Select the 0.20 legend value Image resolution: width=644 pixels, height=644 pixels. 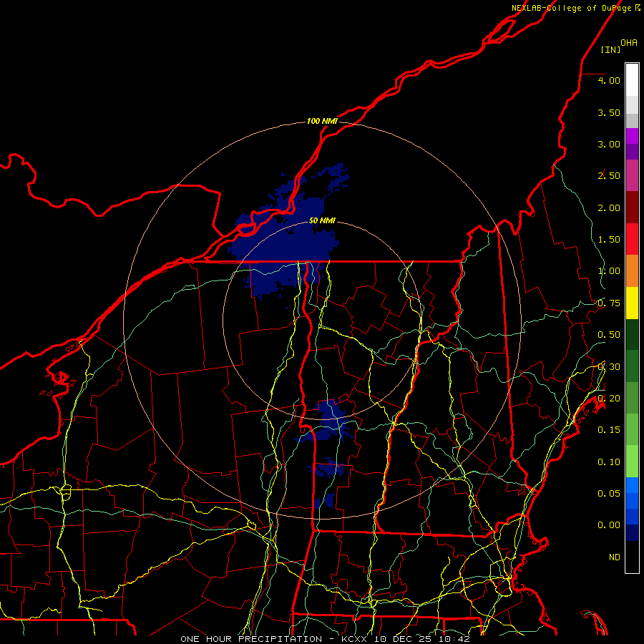pos(609,399)
